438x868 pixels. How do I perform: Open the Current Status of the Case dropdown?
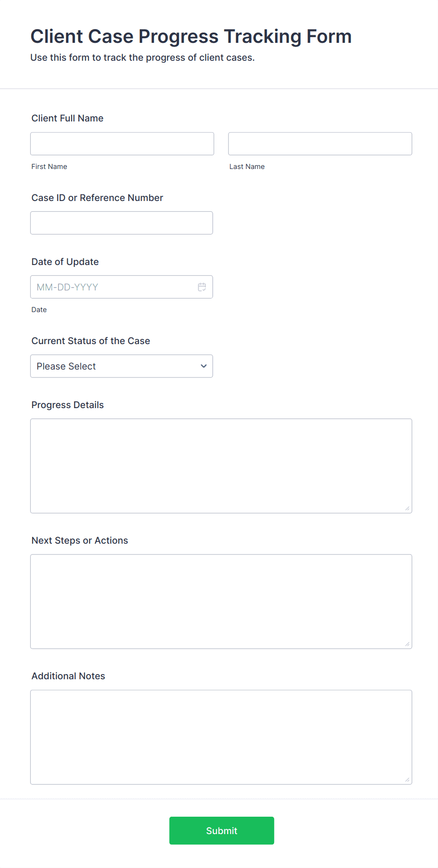(x=122, y=366)
